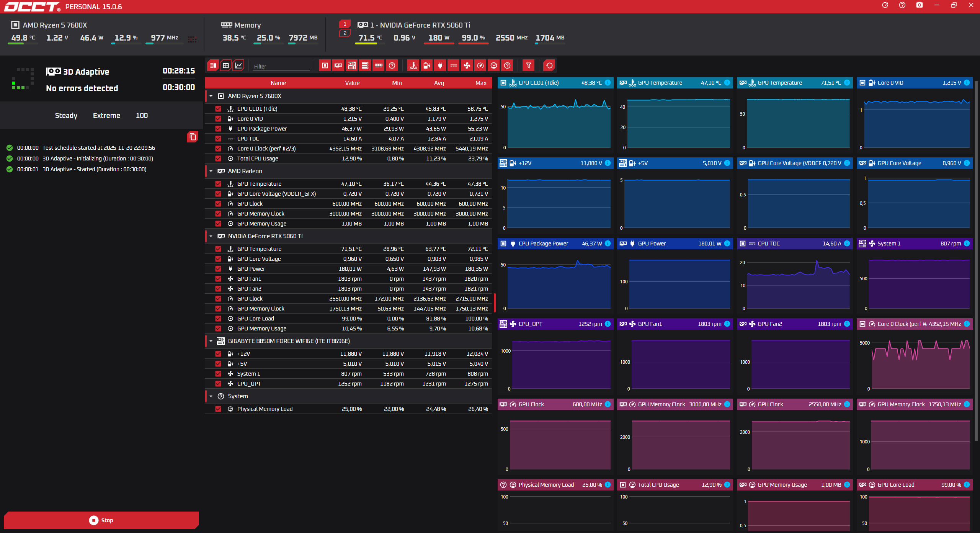
Task: Toggle the fan speed sensor filter icon
Action: click(467, 65)
